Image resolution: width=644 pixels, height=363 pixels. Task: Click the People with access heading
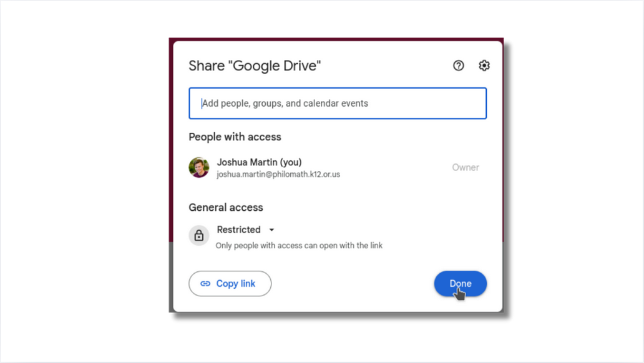pyautogui.click(x=235, y=137)
